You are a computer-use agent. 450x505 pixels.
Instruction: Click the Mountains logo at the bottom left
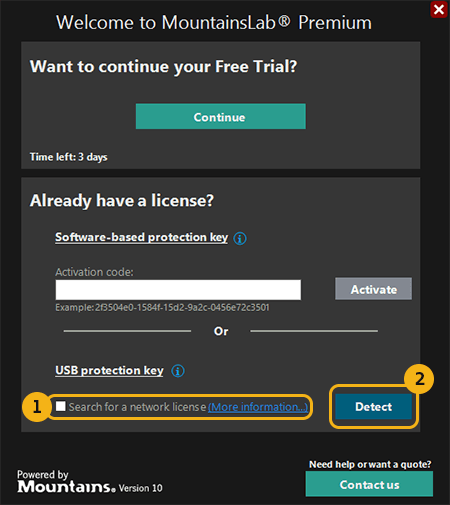[67, 487]
